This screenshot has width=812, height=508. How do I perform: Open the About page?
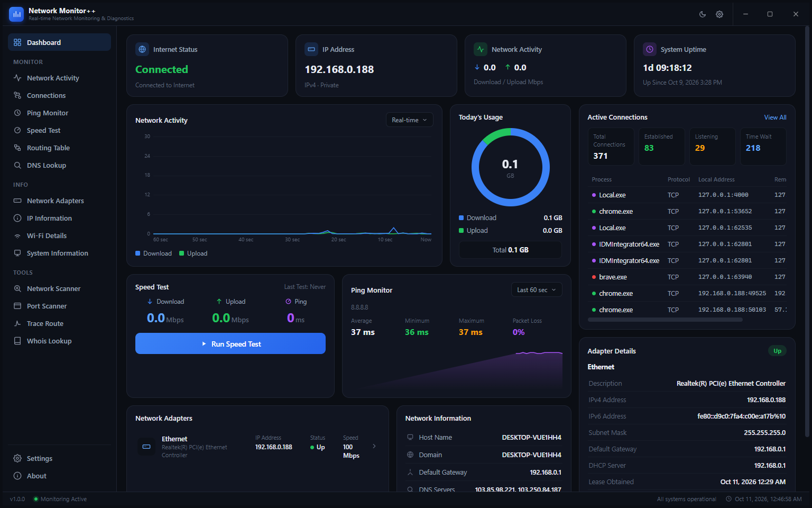(x=59, y=476)
